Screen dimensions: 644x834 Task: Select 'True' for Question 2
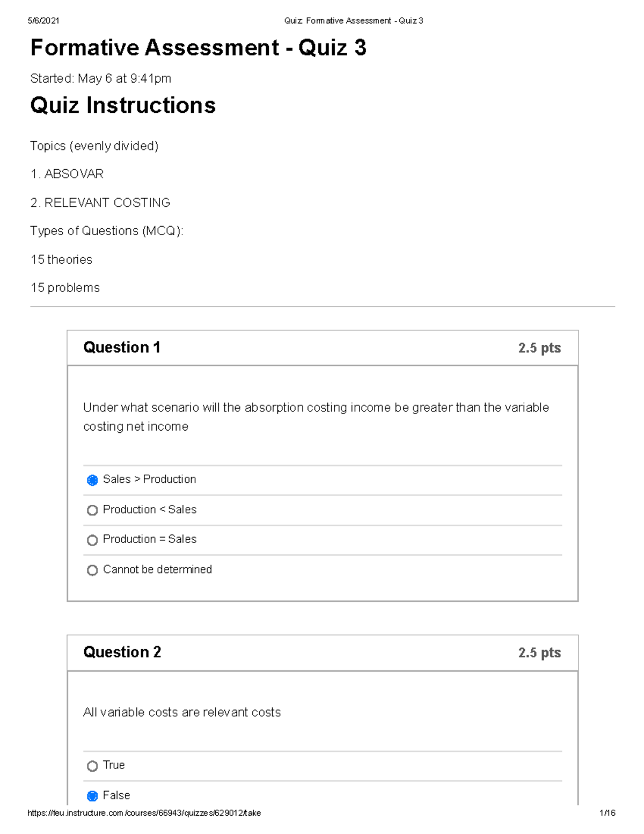pyautogui.click(x=92, y=765)
